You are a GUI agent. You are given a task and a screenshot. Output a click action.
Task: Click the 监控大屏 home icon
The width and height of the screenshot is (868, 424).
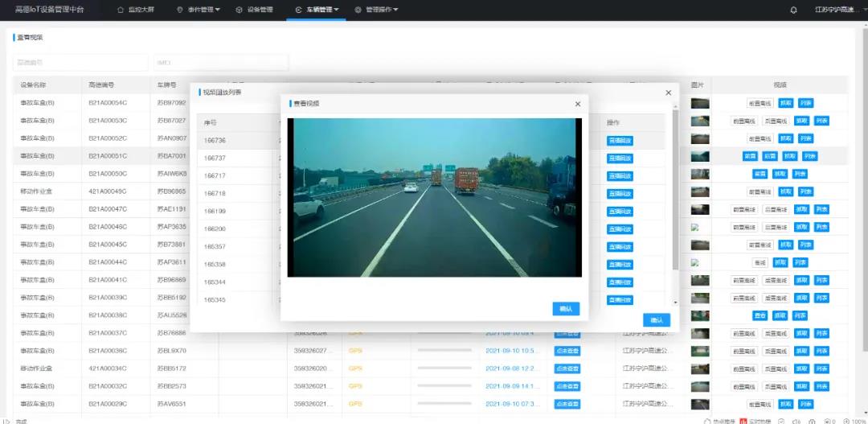[x=121, y=10]
